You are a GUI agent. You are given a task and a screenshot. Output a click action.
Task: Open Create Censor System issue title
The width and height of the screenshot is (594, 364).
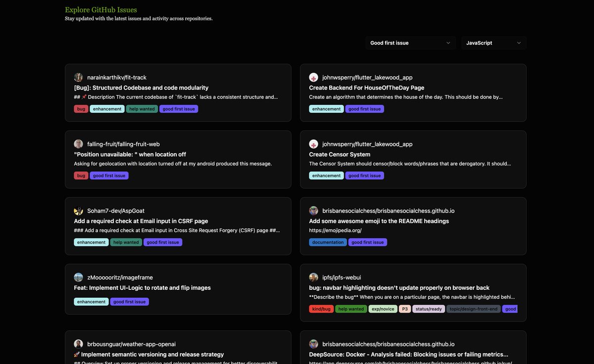tap(340, 154)
